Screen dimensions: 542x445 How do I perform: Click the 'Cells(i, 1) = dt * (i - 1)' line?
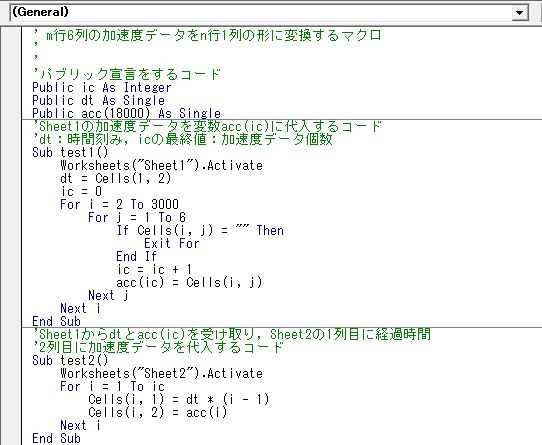pos(179,399)
